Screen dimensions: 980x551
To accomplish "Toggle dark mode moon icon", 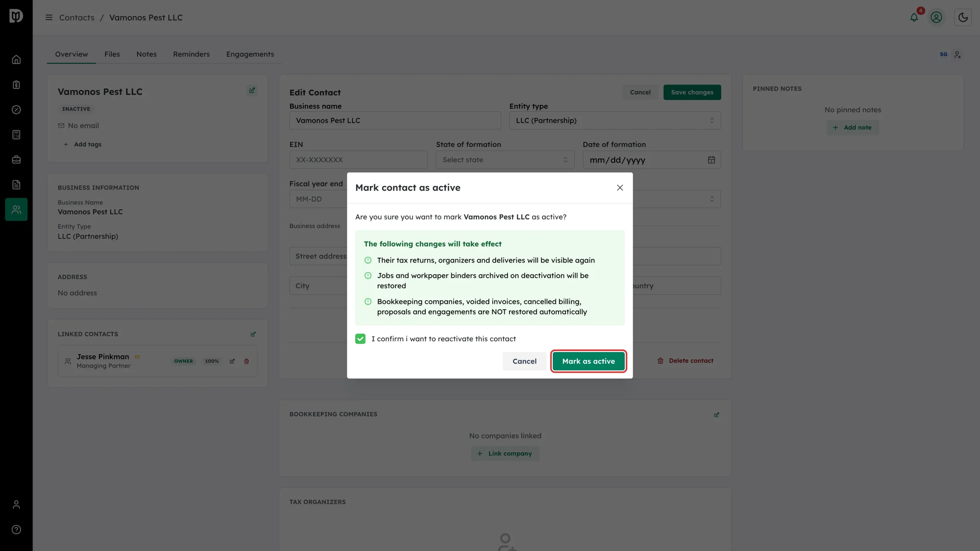I will point(963,17).
